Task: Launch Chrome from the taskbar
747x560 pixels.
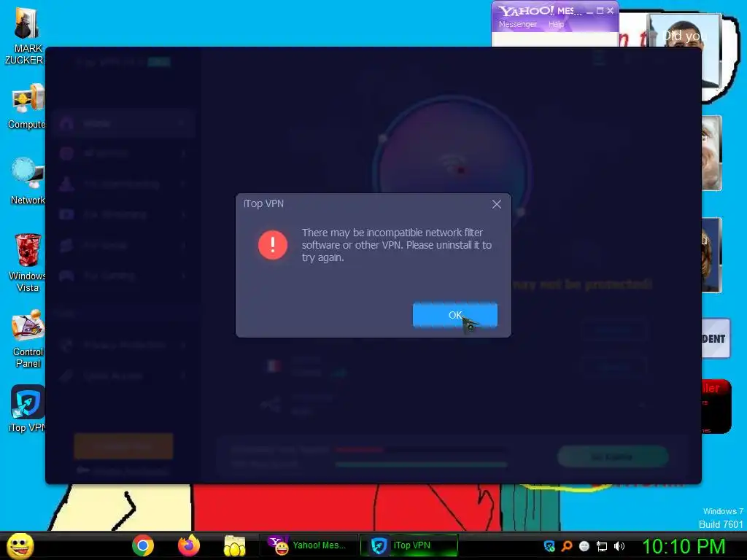Action: pyautogui.click(x=143, y=545)
